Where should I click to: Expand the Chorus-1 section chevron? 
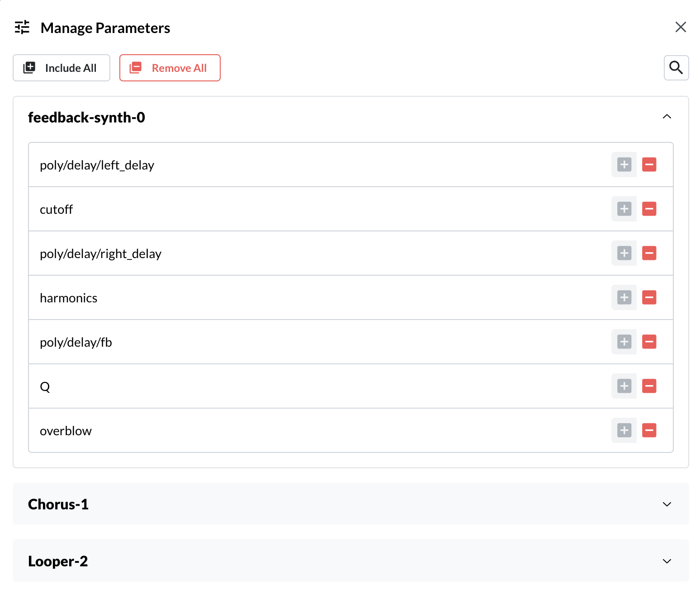[x=667, y=504]
